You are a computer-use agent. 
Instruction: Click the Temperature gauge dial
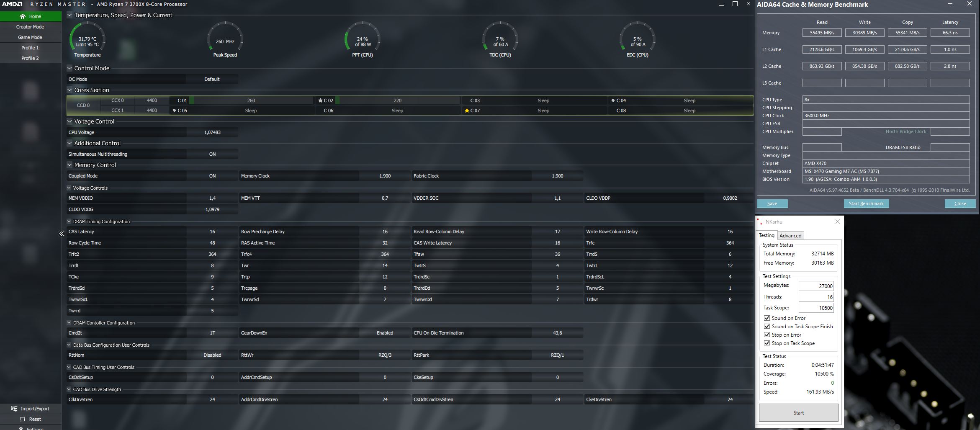pyautogui.click(x=87, y=40)
